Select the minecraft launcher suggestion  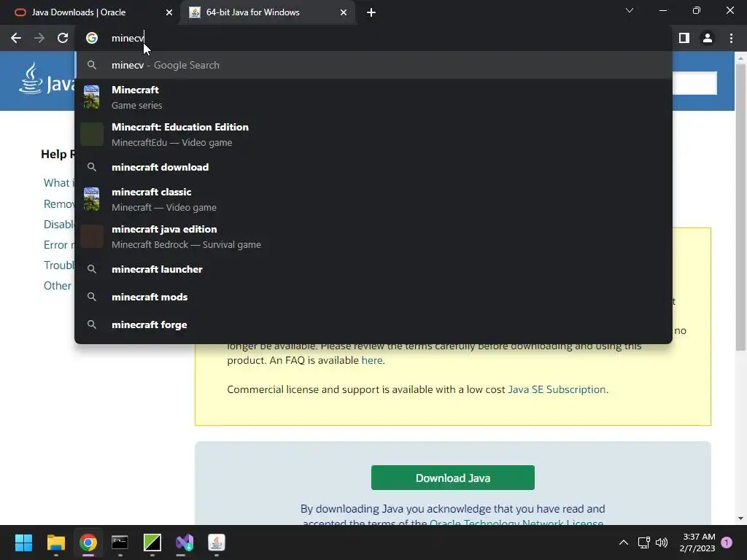pyautogui.click(x=373, y=269)
